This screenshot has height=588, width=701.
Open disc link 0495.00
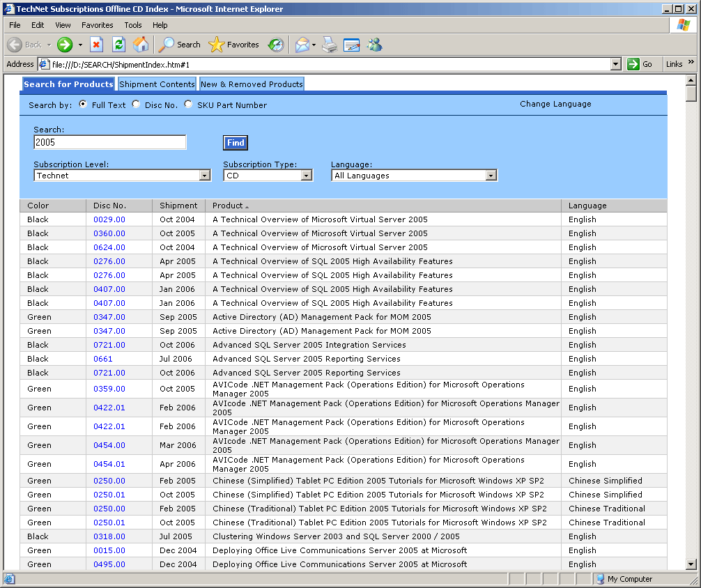(109, 564)
